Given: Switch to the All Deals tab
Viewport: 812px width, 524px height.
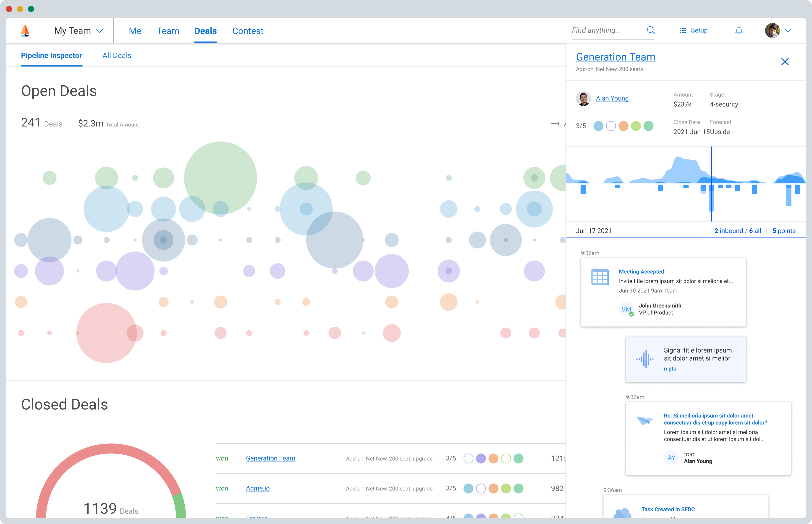Looking at the screenshot, I should pos(117,55).
